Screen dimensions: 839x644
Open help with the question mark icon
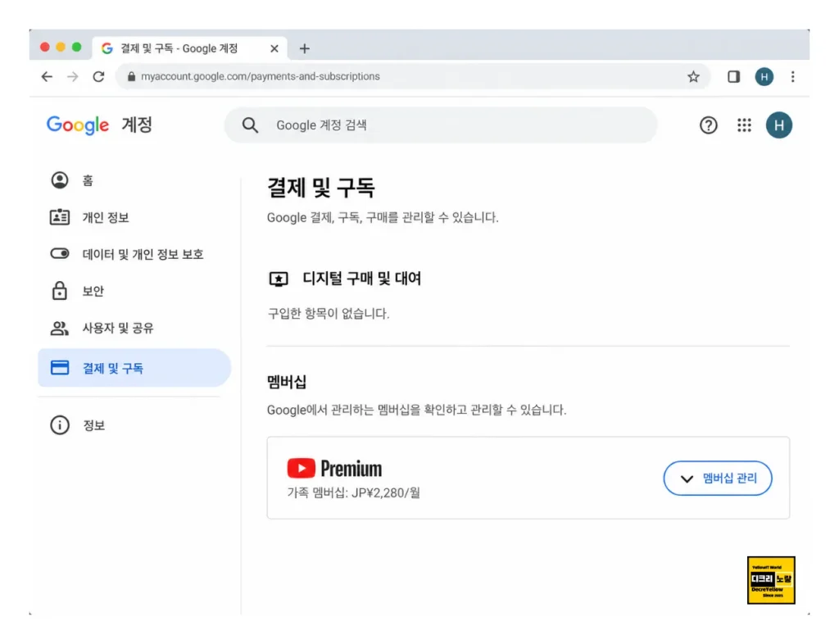(x=709, y=125)
